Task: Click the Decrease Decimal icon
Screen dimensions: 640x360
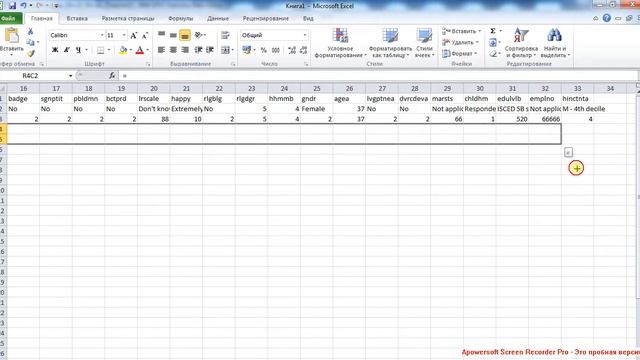Action: 303,50
